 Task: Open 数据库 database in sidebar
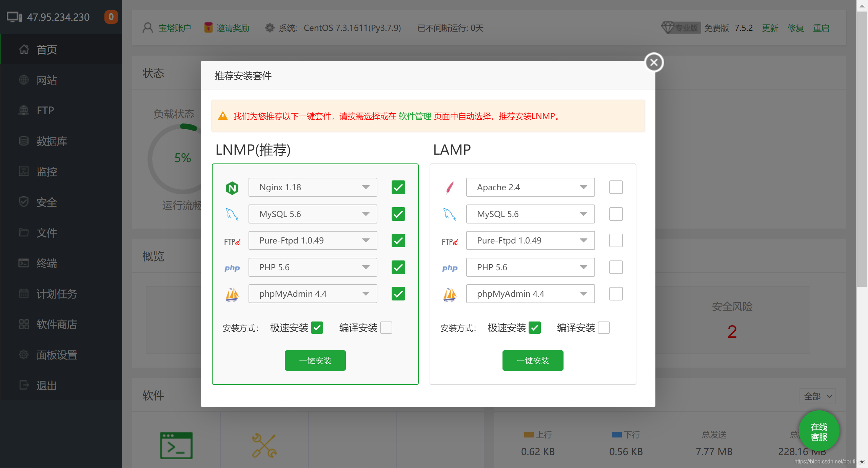click(61, 141)
